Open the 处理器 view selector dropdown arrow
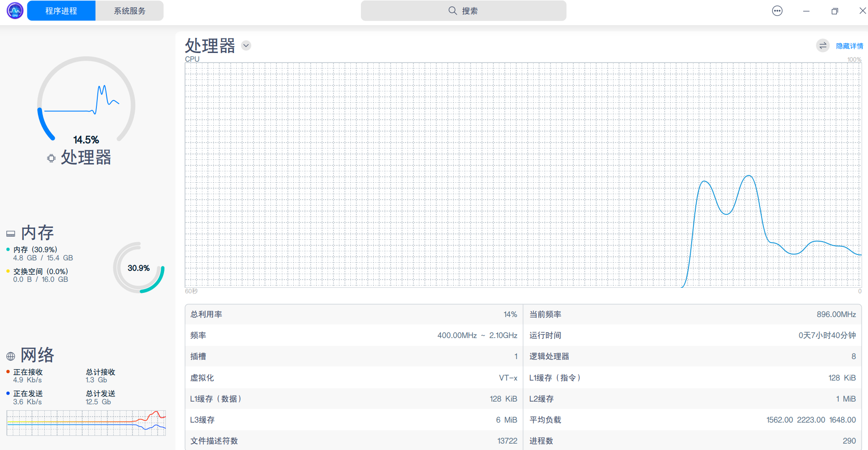868x450 pixels. 246,46
